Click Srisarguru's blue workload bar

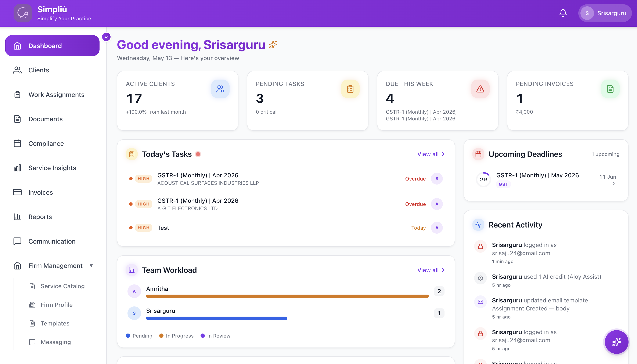pyautogui.click(x=217, y=318)
